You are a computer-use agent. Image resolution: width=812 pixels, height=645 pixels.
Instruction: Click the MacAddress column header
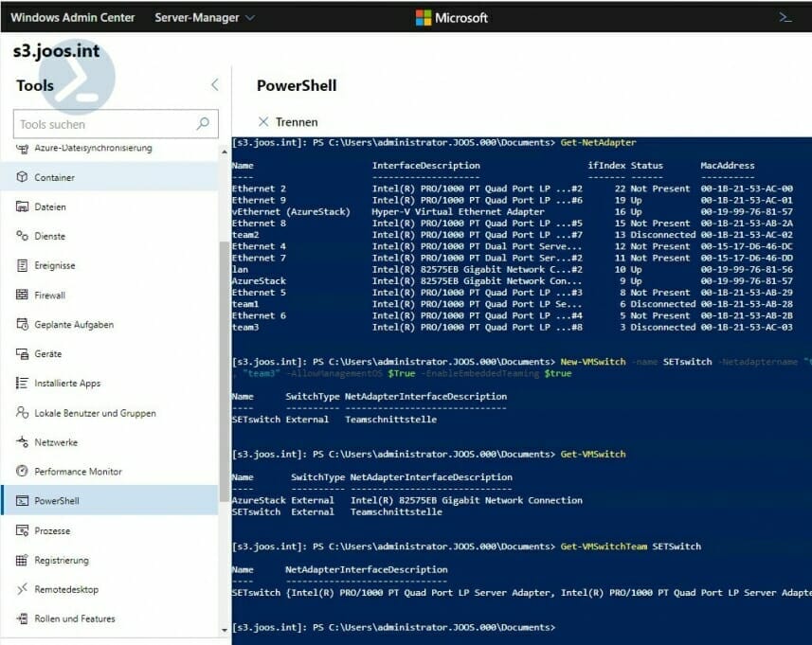(x=727, y=165)
